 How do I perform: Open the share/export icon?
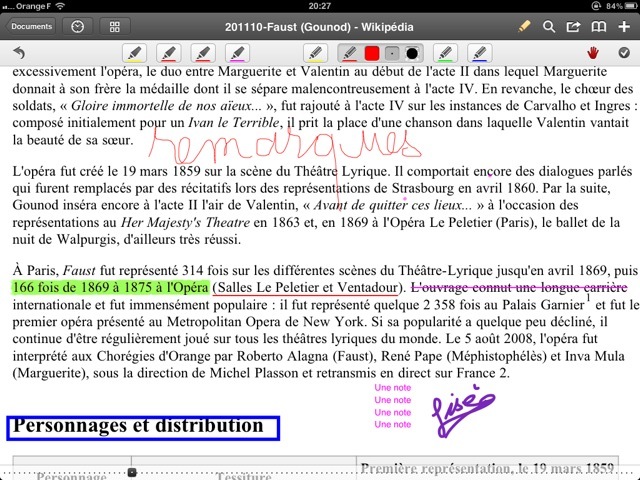click(575, 27)
